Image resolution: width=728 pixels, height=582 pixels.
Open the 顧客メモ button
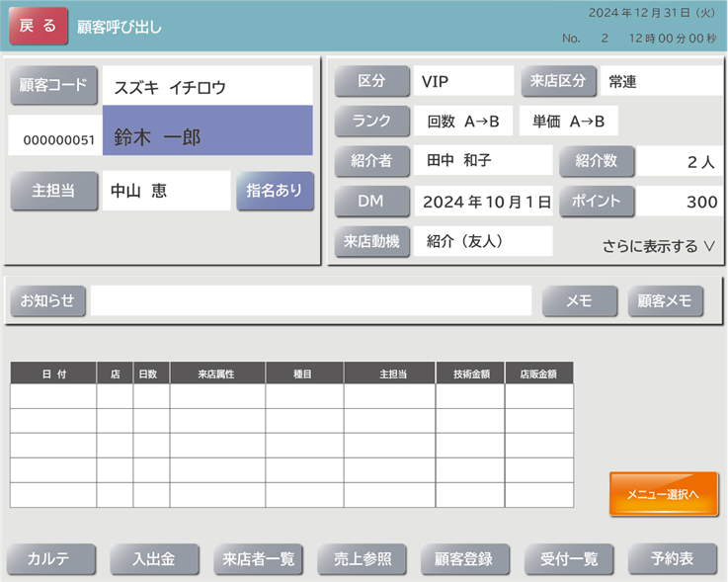tap(666, 301)
